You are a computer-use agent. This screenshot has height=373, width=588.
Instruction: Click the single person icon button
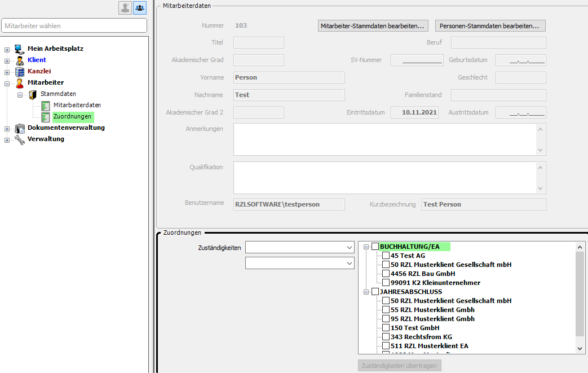pos(125,8)
